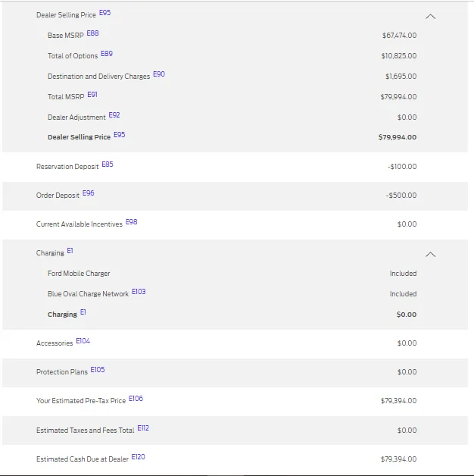The image size is (474, 476).
Task: Open the Accessories row
Action: [x=55, y=343]
